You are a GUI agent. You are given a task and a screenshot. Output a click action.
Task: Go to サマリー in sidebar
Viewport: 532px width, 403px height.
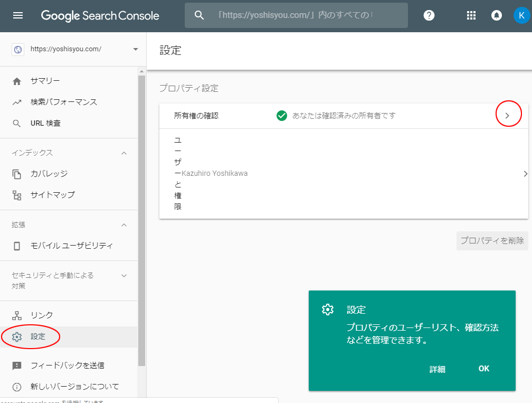pyautogui.click(x=45, y=81)
